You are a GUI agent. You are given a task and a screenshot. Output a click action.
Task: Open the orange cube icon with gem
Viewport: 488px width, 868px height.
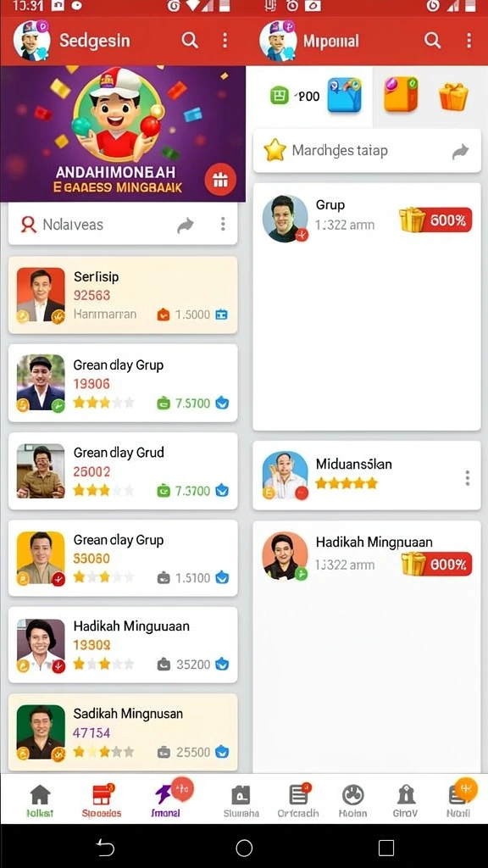pos(401,94)
